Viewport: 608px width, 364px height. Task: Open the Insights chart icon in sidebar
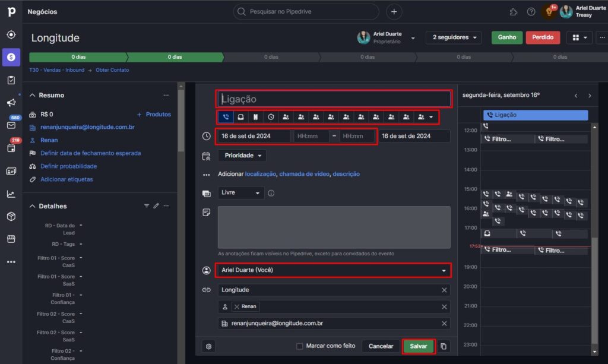pos(11,194)
